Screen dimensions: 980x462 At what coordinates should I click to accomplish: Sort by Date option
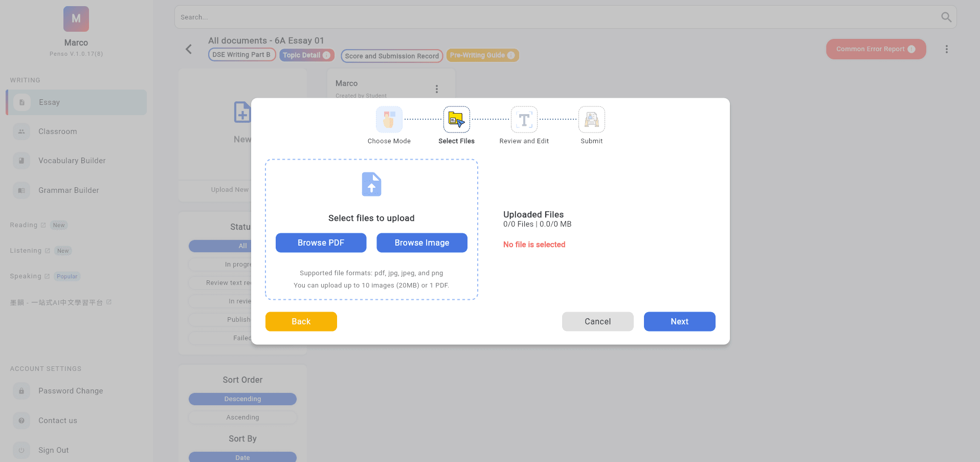pos(242,457)
